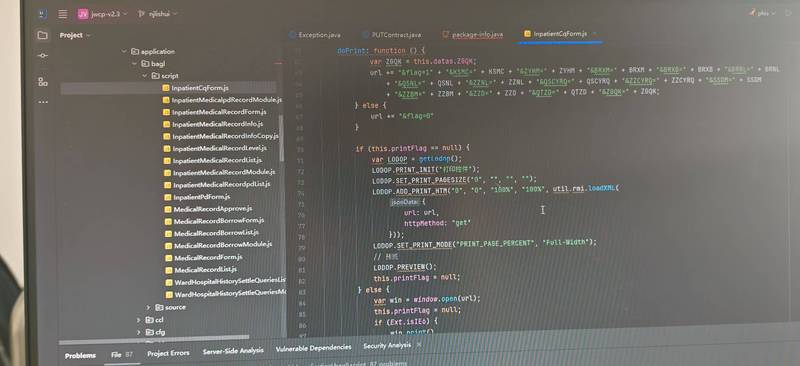This screenshot has width=800, height=366.
Task: Expand the source folder
Action: 148,307
